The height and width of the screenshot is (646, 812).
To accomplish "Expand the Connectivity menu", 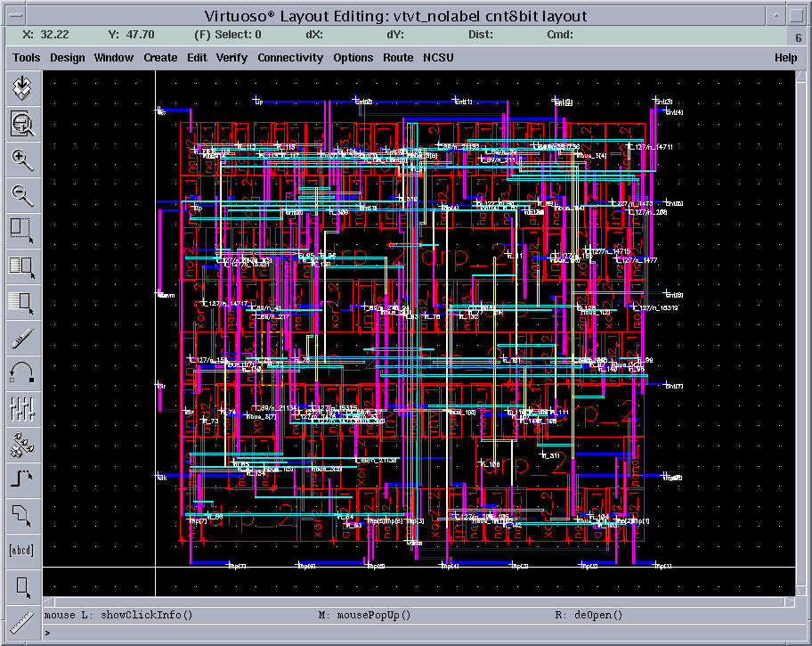I will pyautogui.click(x=290, y=58).
